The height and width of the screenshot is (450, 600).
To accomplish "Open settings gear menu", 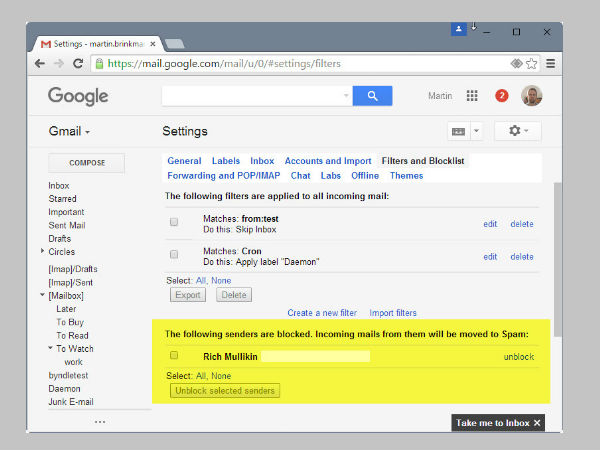I will [x=518, y=131].
